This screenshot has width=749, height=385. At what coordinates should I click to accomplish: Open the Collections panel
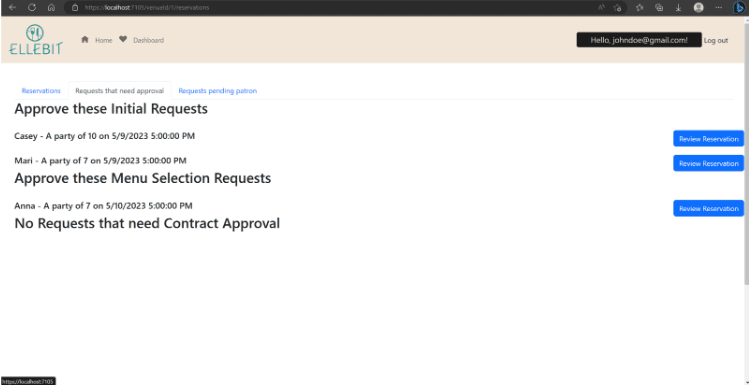tap(659, 8)
